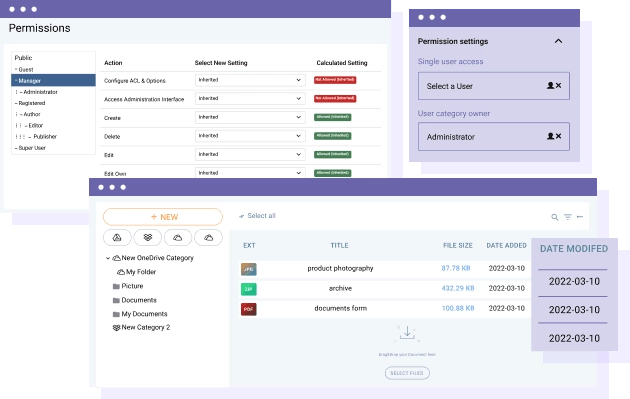Click the + NEW button

click(163, 217)
